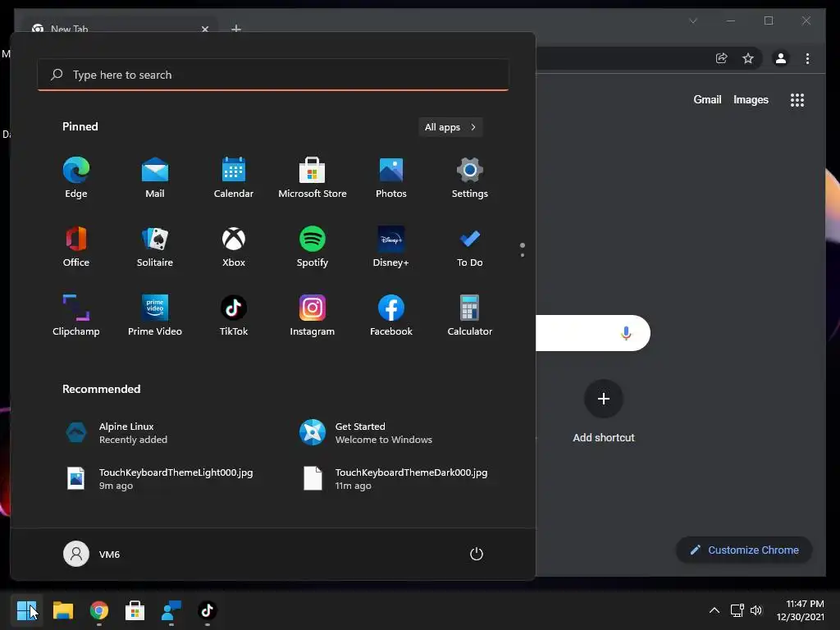The height and width of the screenshot is (630, 840).
Task: Open the Instagram app
Action: point(313,316)
